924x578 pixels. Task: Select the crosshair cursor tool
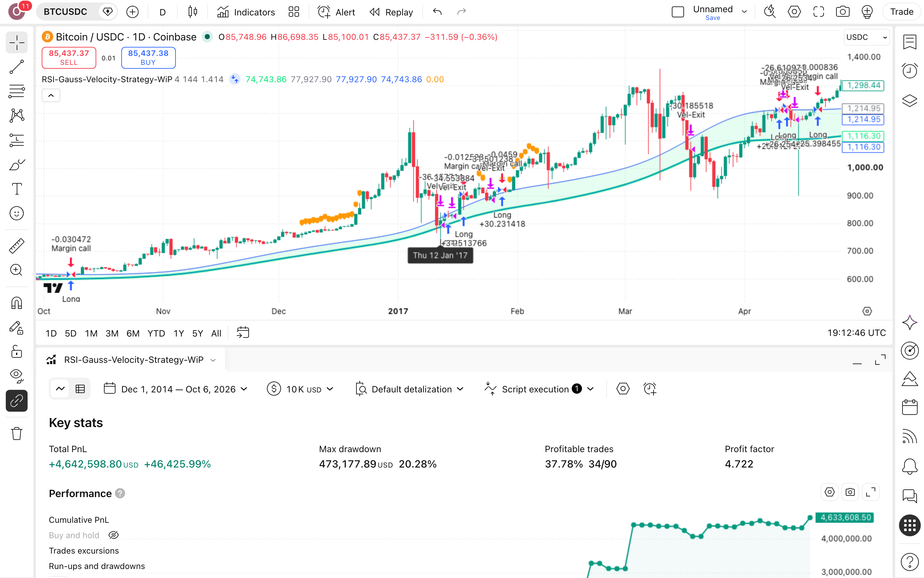(17, 42)
